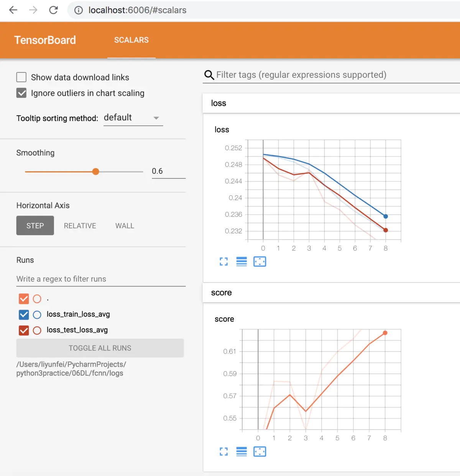Viewport: 460px width, 476px height.
Task: Click the Smoothing slider handle
Action: click(x=95, y=172)
